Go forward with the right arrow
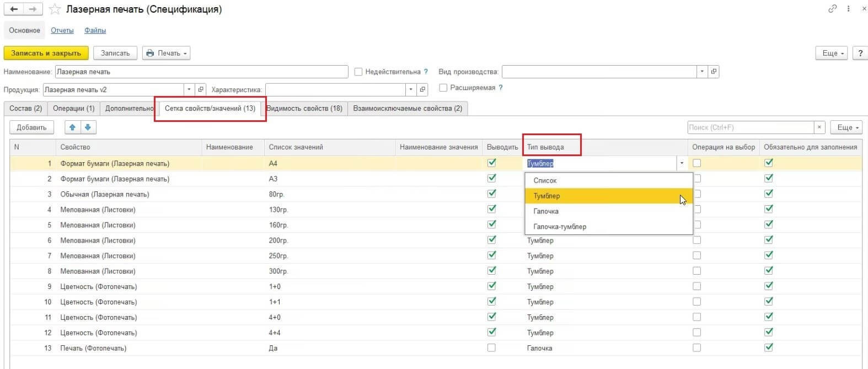868x369 pixels. 33,9
